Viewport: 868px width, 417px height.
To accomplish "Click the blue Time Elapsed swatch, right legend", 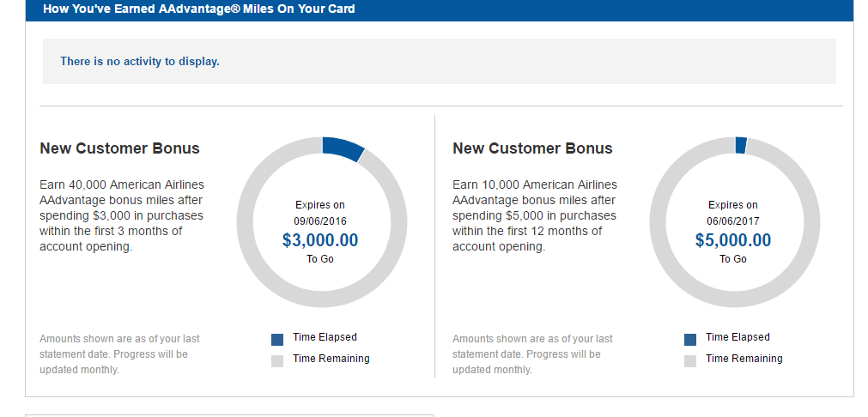I will [x=690, y=339].
